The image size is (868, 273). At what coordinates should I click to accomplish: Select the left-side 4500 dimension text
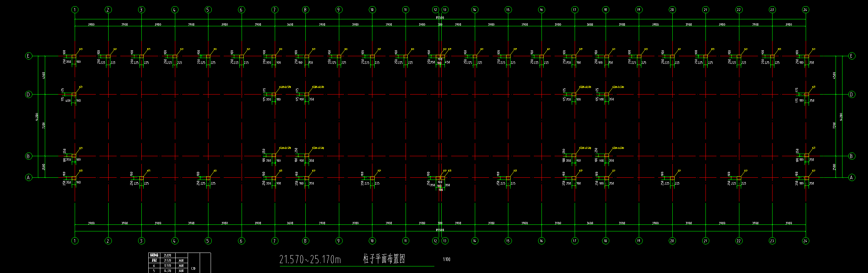click(44, 75)
